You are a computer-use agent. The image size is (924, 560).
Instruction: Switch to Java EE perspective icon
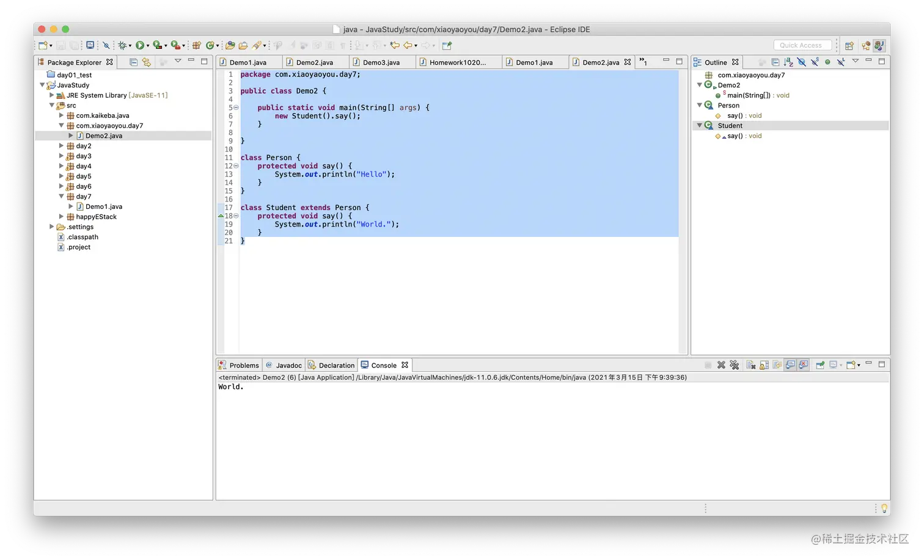866,45
